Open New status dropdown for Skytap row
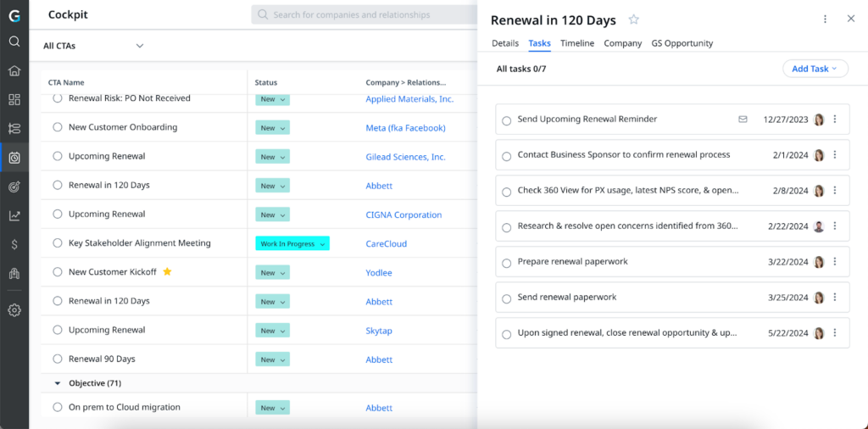Viewport: 868px width, 429px height. (272, 331)
